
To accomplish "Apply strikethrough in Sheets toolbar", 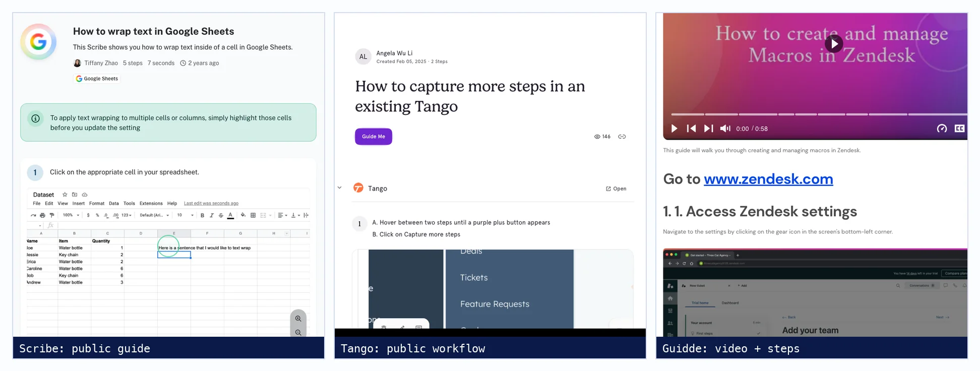I will [x=221, y=215].
